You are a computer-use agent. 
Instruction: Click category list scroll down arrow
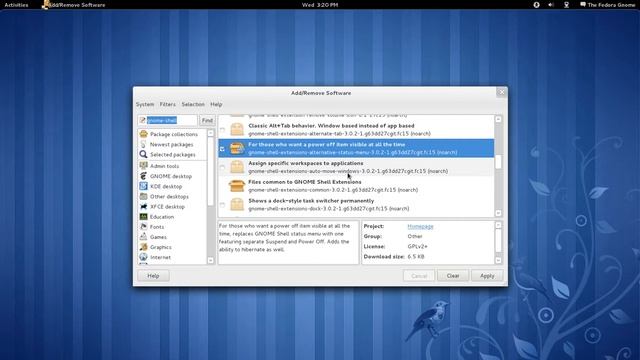click(211, 260)
